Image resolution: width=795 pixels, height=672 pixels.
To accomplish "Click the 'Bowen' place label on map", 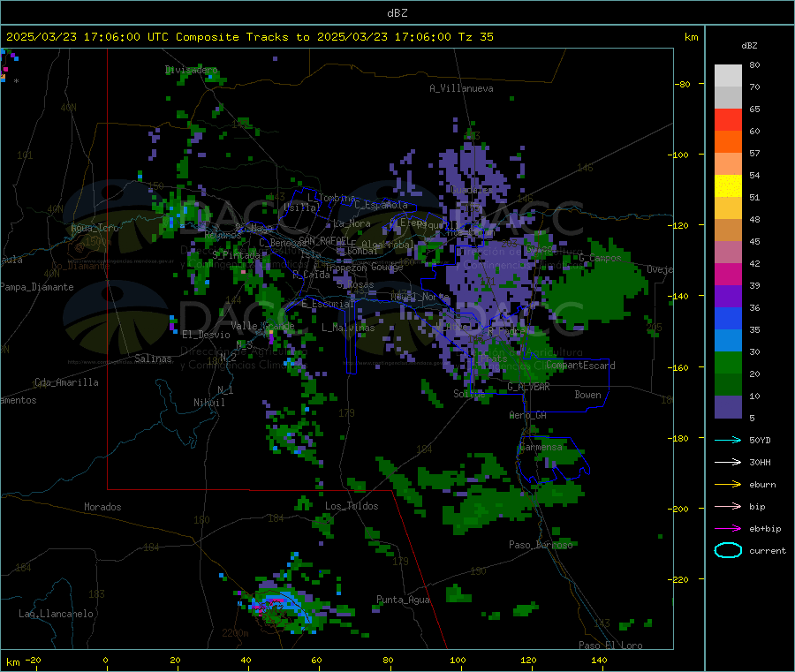I will (x=587, y=395).
